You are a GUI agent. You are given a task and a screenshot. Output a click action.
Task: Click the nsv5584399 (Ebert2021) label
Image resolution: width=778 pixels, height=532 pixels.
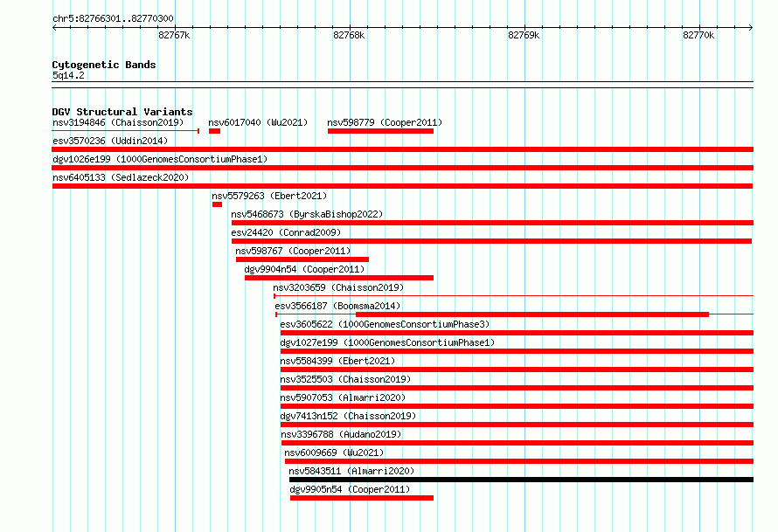(x=337, y=361)
